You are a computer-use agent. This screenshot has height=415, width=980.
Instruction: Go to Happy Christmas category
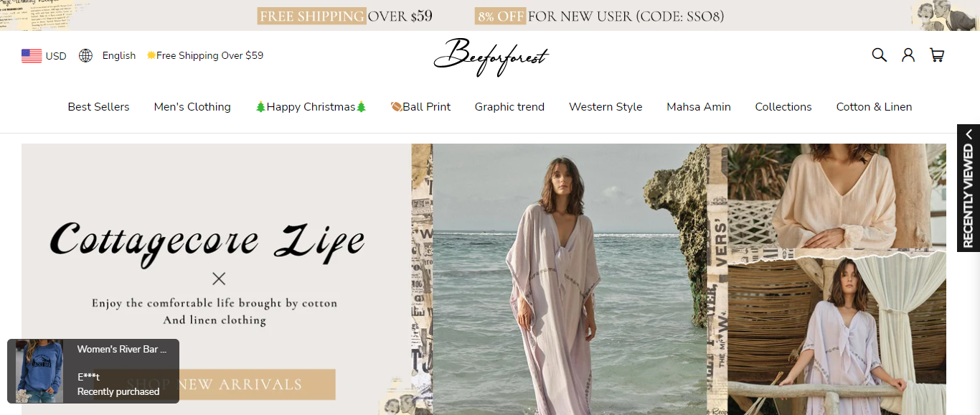click(x=311, y=107)
